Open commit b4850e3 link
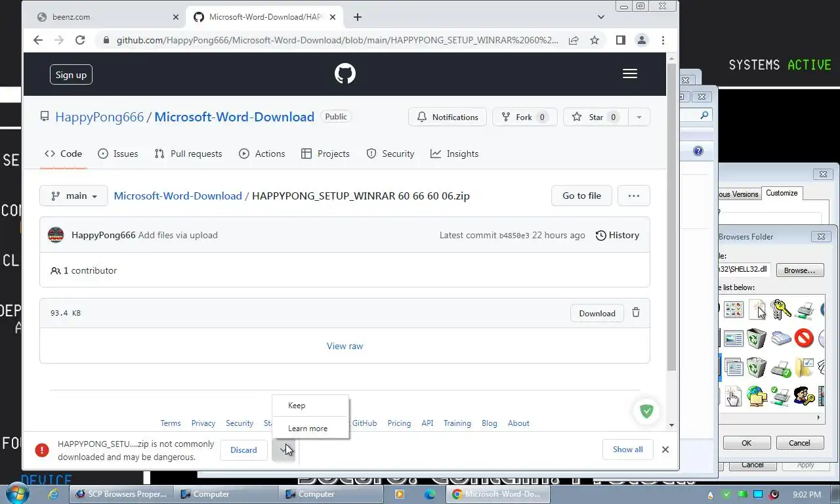The width and height of the screenshot is (840, 504). [514, 236]
